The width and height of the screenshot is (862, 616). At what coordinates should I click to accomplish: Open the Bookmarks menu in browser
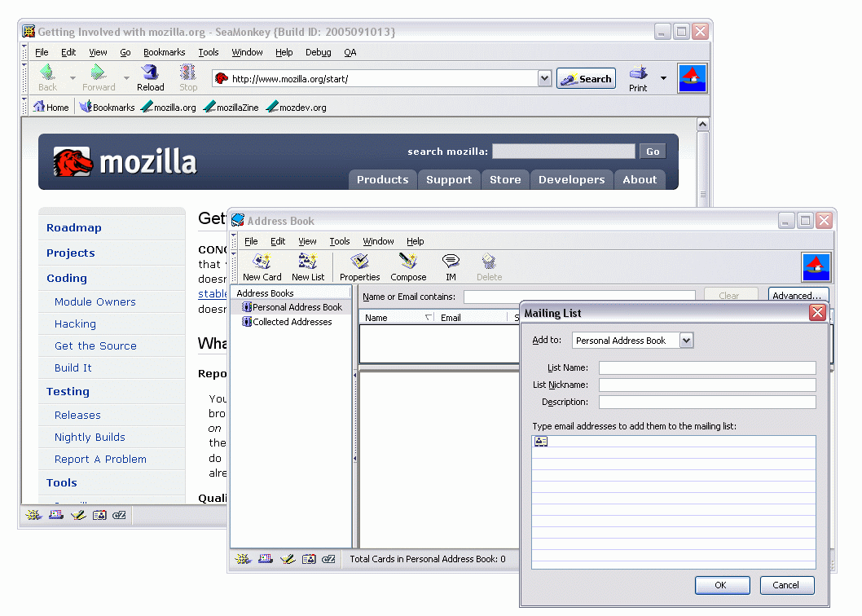[x=164, y=52]
